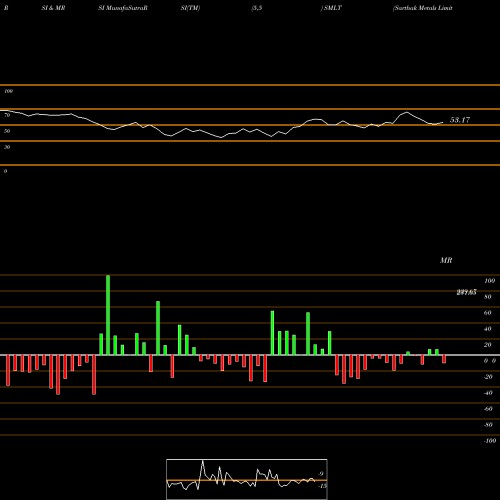The height and width of the screenshot is (500, 500).
Task: Click the 'MR' indicator title
Action: (446, 260)
